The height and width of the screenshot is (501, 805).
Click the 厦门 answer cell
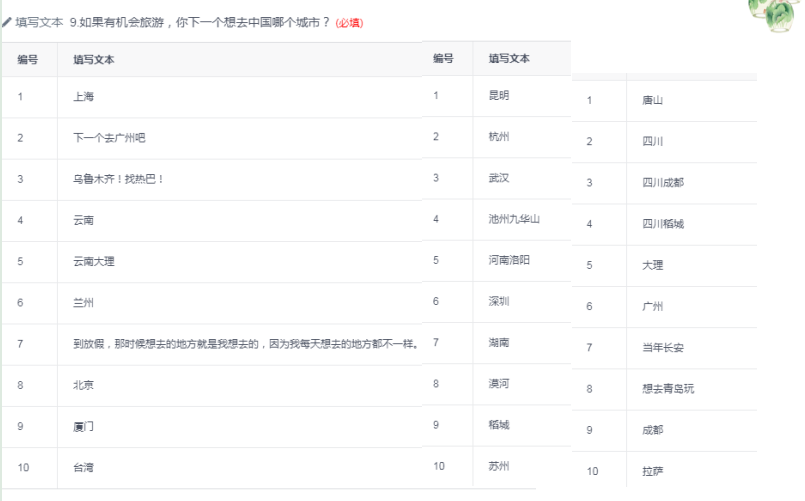click(83, 426)
